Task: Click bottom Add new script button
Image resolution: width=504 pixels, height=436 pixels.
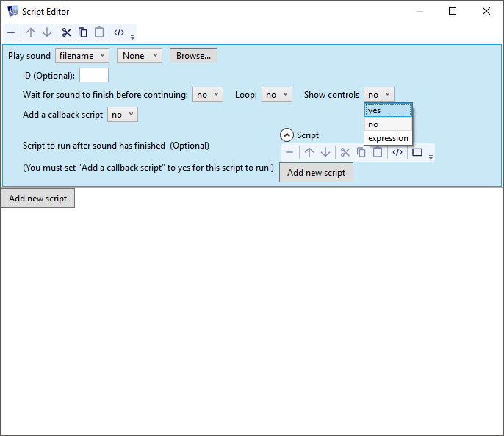Action: (38, 199)
